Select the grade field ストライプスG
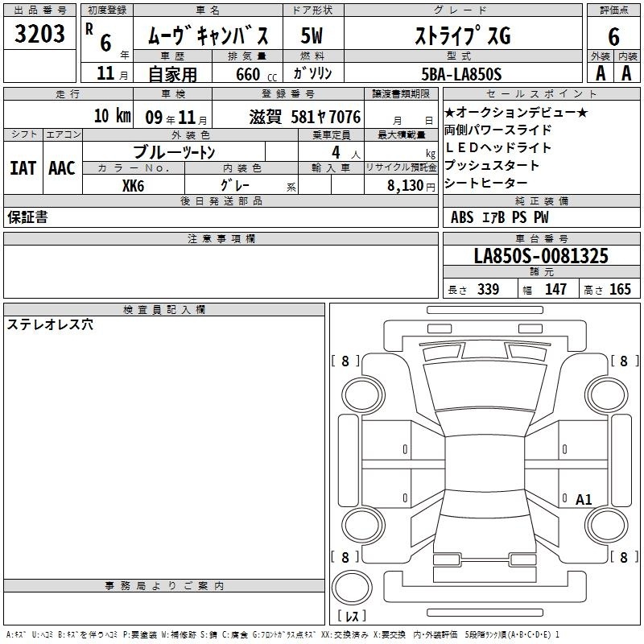644x644 pixels. click(x=461, y=36)
